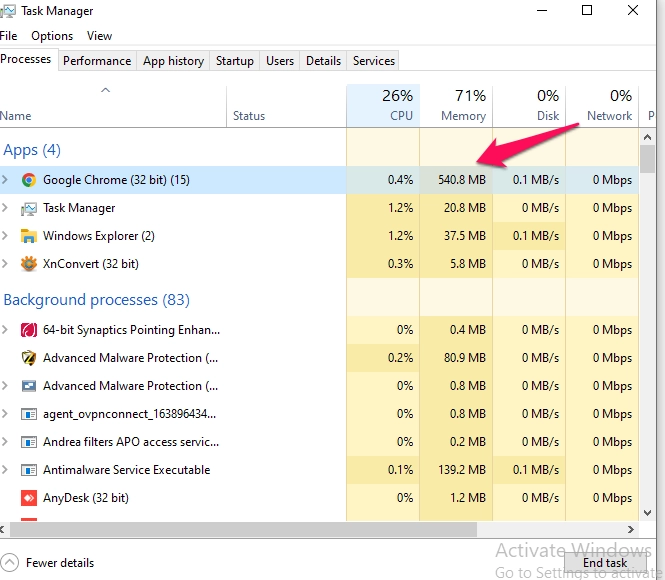Click the first Advanced Malware Protection shield icon

pos(29,358)
